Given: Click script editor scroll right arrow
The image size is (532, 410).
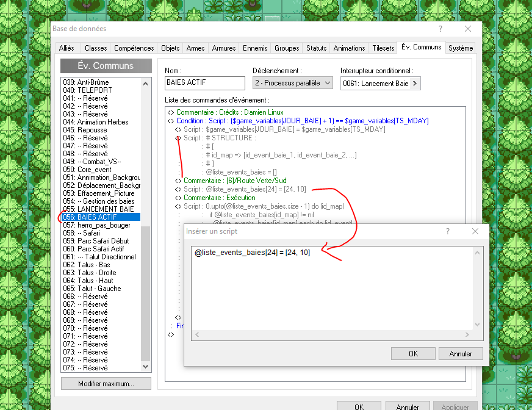Looking at the screenshot, I should pos(467,335).
